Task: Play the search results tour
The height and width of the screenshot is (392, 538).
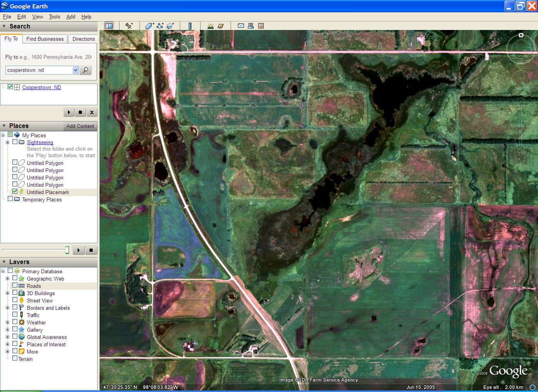Action: (x=69, y=112)
